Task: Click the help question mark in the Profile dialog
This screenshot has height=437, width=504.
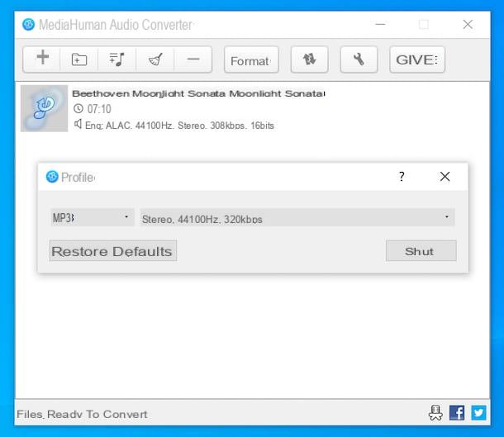Action: point(402,177)
